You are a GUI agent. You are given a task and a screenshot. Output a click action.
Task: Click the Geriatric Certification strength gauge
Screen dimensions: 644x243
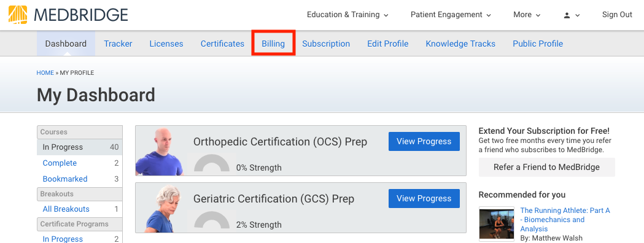click(x=212, y=220)
